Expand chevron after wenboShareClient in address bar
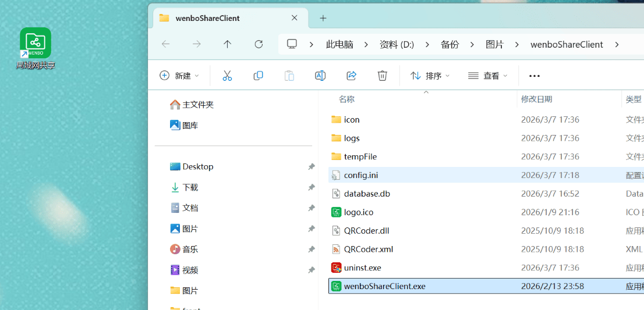Image resolution: width=644 pixels, height=310 pixels. (x=617, y=44)
